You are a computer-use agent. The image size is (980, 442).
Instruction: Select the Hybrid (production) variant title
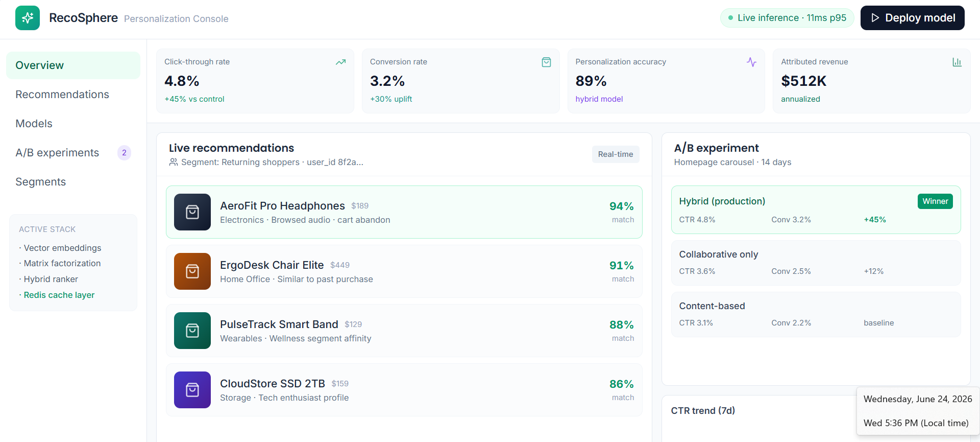[x=722, y=201]
